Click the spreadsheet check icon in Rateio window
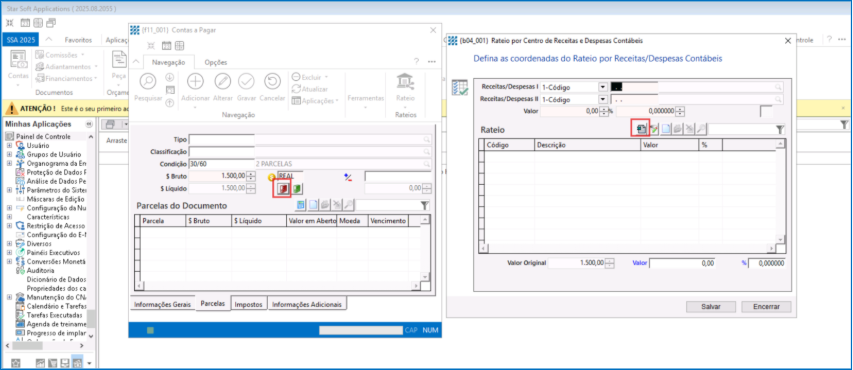 coord(460,88)
